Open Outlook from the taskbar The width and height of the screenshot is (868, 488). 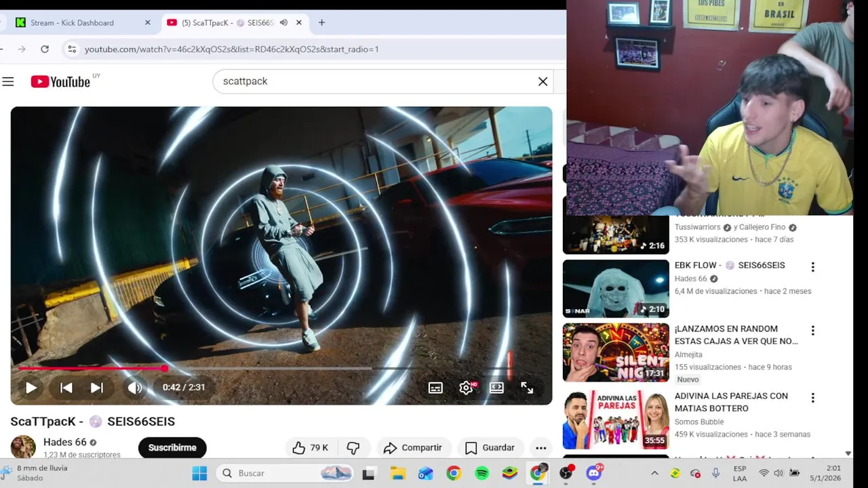(x=425, y=473)
